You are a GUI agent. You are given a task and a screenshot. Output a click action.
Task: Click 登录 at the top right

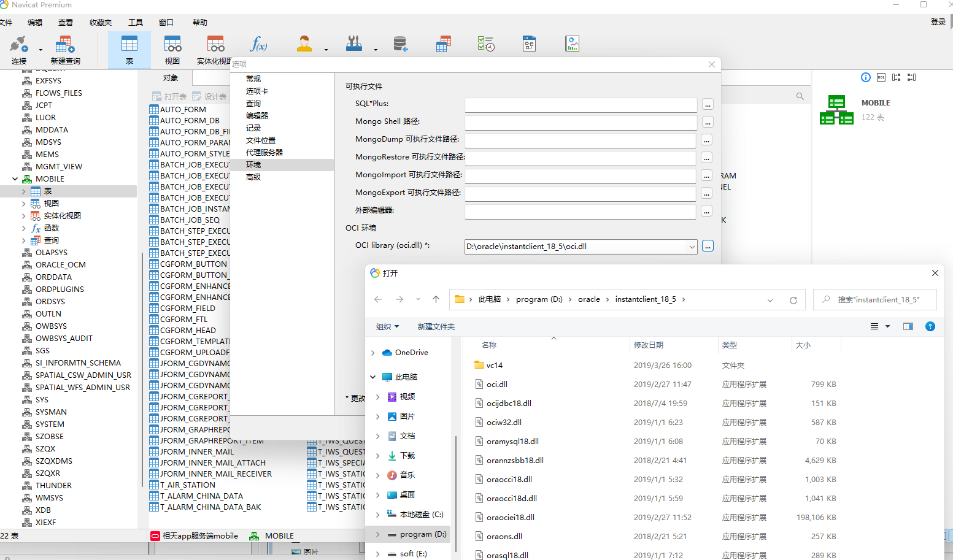[938, 22]
